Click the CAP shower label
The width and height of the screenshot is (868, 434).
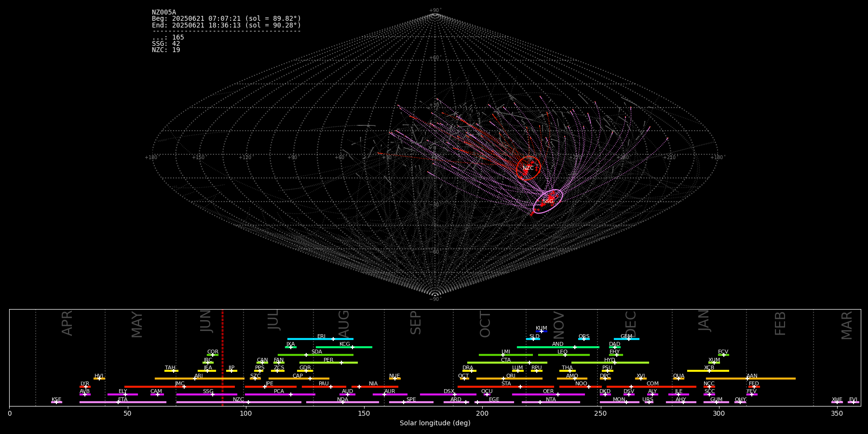pyautogui.click(x=298, y=376)
